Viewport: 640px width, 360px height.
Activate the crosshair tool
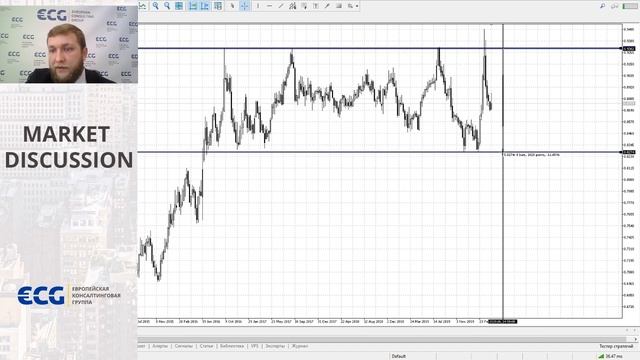coord(244,6)
